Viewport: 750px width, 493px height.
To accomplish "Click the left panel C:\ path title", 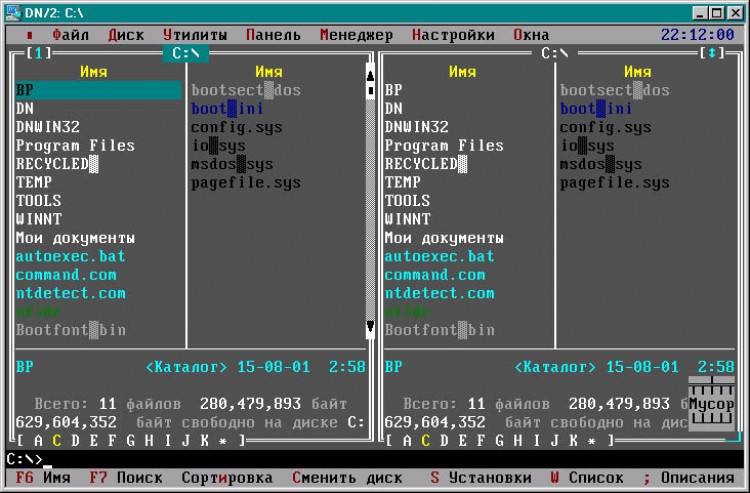I will (186, 53).
